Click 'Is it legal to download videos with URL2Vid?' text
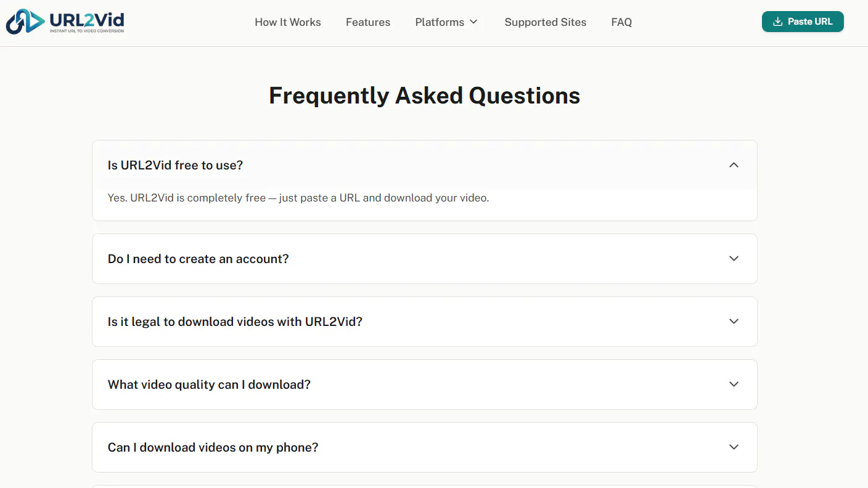The height and width of the screenshot is (488, 868). pos(235,322)
